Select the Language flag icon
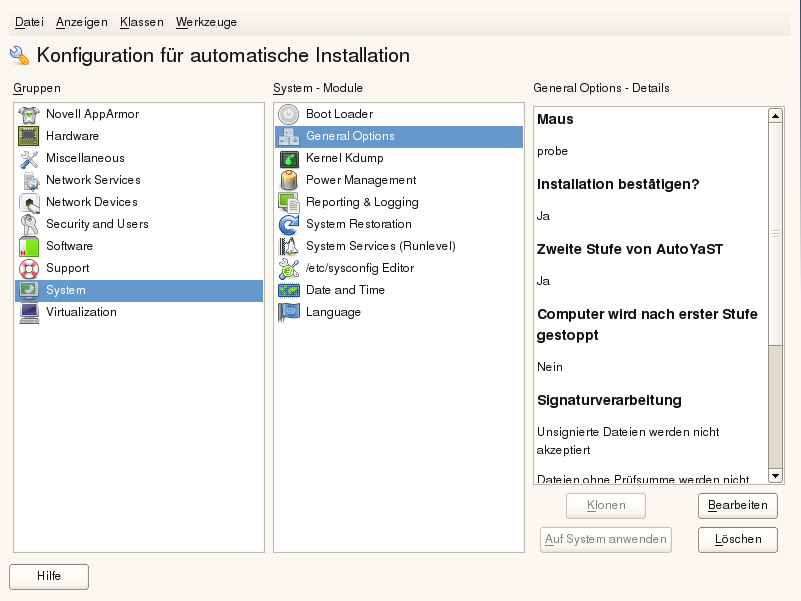 289,312
